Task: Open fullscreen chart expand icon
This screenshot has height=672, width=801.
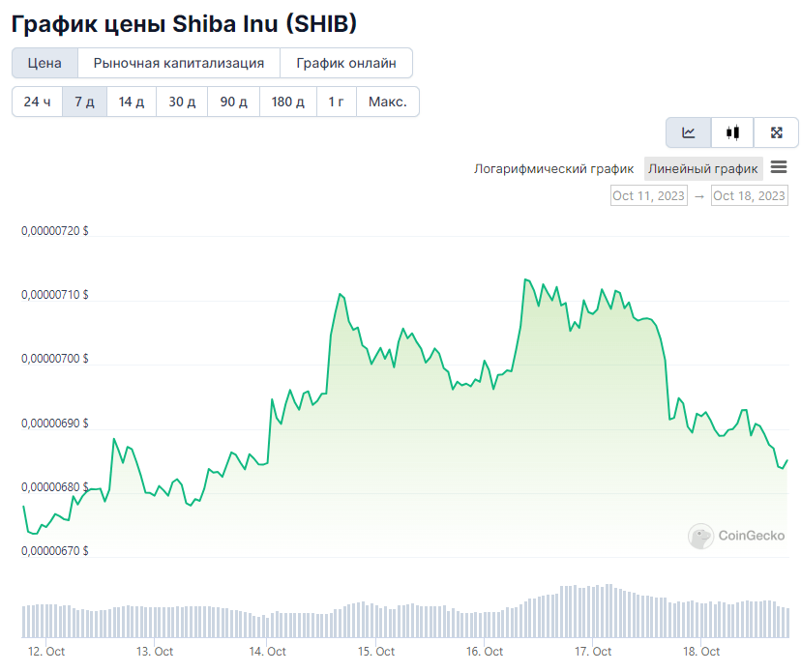Action: 777,132
